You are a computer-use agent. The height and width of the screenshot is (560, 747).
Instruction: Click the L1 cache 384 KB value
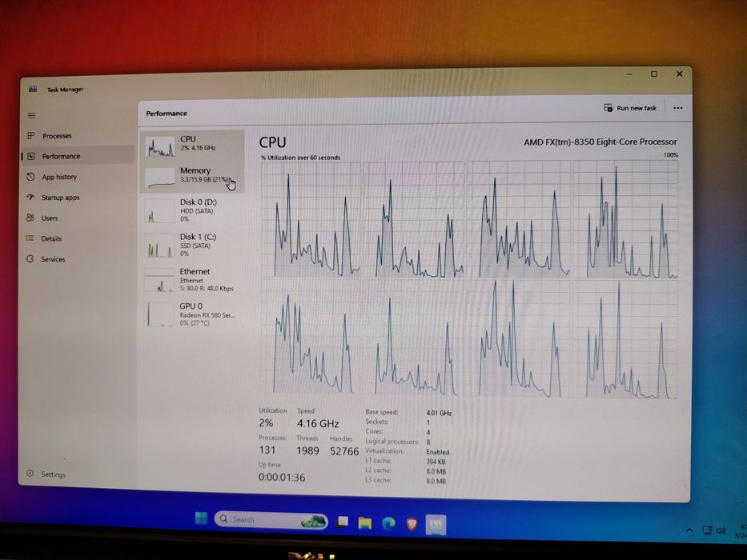436,462
